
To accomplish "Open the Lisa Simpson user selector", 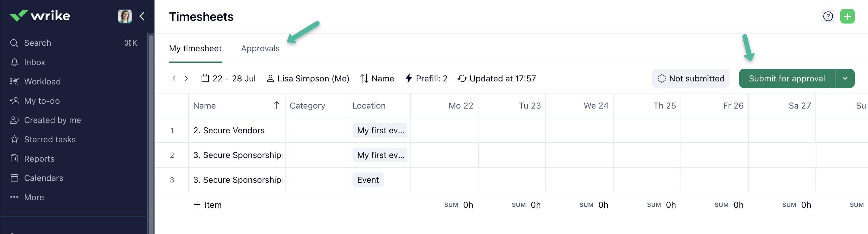I will coord(308,78).
